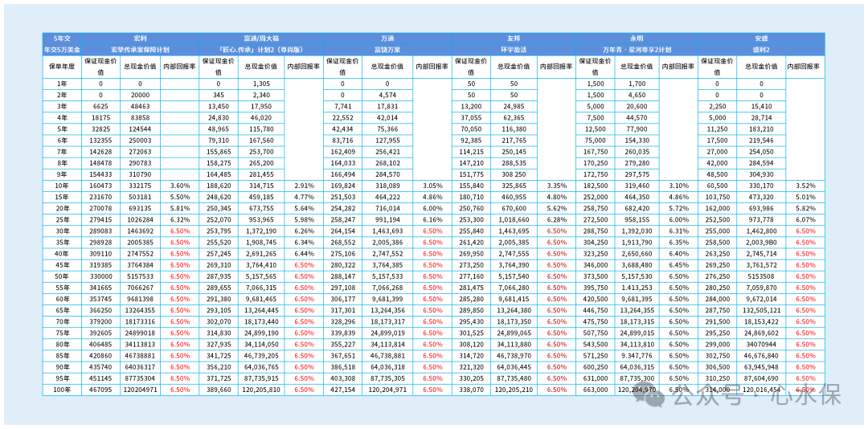This screenshot has height=429, width=868.
Task: Click the '3.60%' return rate cell
Action: tap(180, 185)
